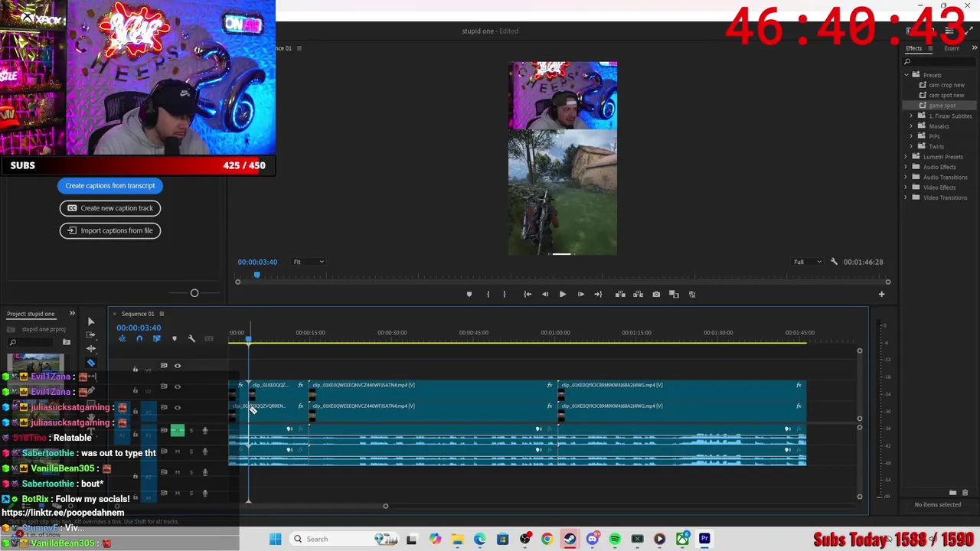Image resolution: width=980 pixels, height=551 pixels.
Task: Toggle insert sequences as nests option
Action: (122, 338)
